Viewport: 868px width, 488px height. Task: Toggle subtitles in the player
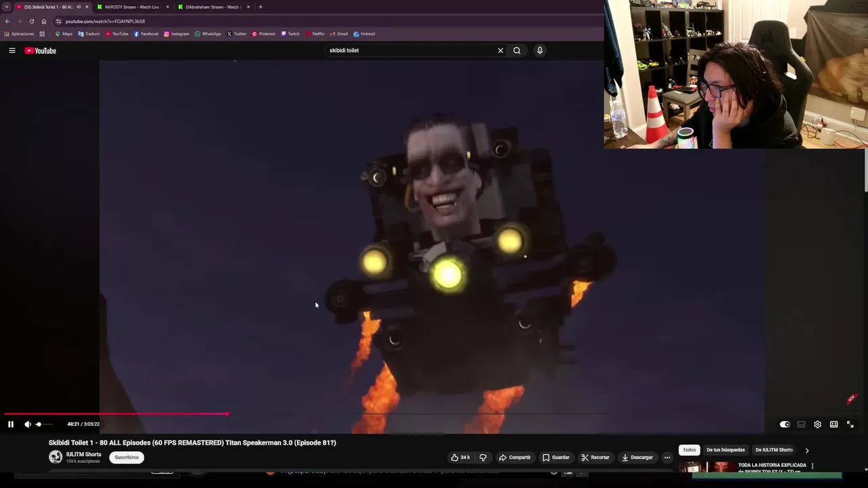pyautogui.click(x=801, y=424)
